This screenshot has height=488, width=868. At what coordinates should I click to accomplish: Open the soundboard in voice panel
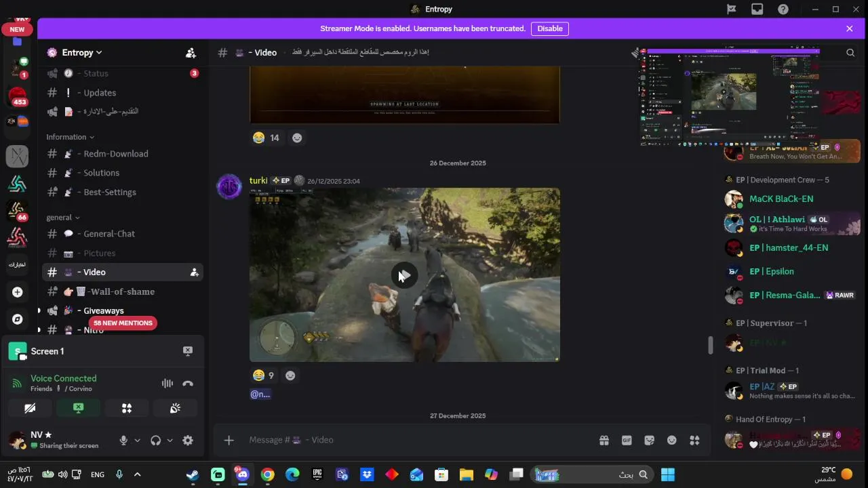click(x=175, y=408)
